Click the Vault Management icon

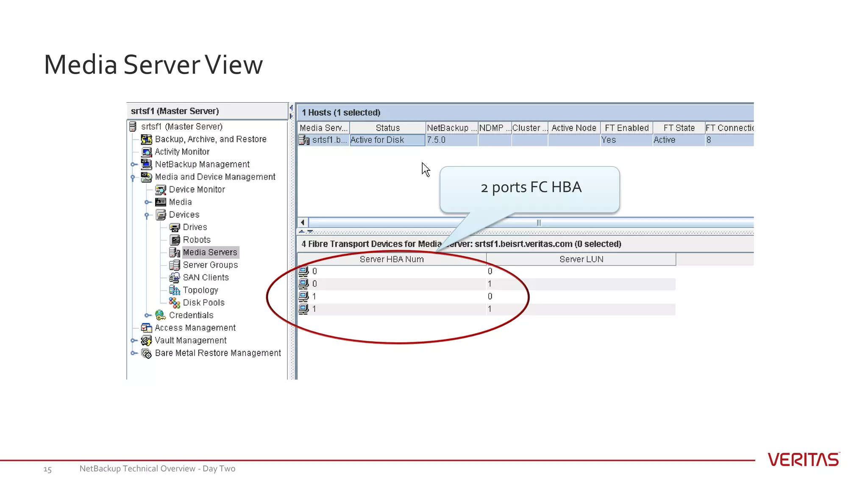(147, 341)
